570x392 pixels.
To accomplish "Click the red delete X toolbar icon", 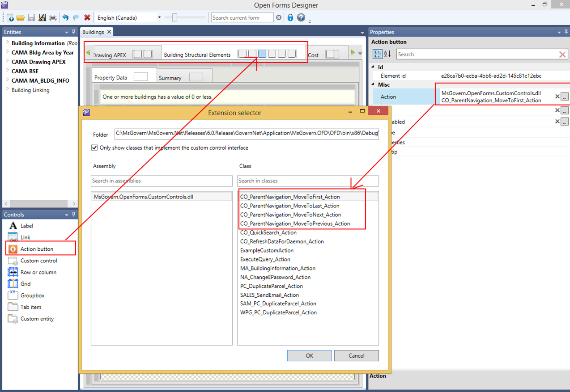I will [87, 18].
